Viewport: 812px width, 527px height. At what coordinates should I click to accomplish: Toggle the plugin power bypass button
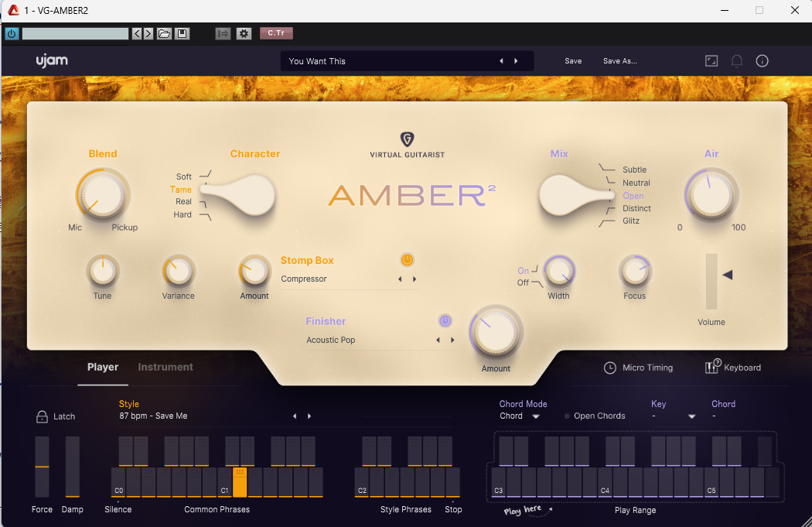click(x=12, y=34)
